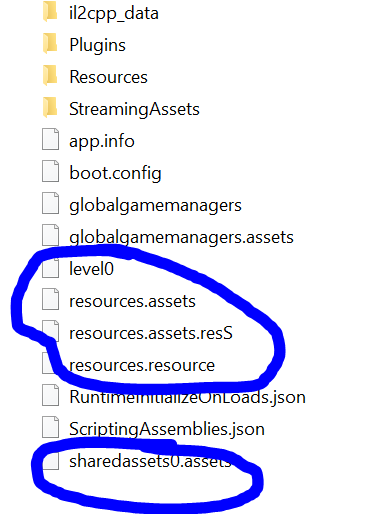Click the resources.assets file name
Screen dimensions: 392x514
(132, 301)
